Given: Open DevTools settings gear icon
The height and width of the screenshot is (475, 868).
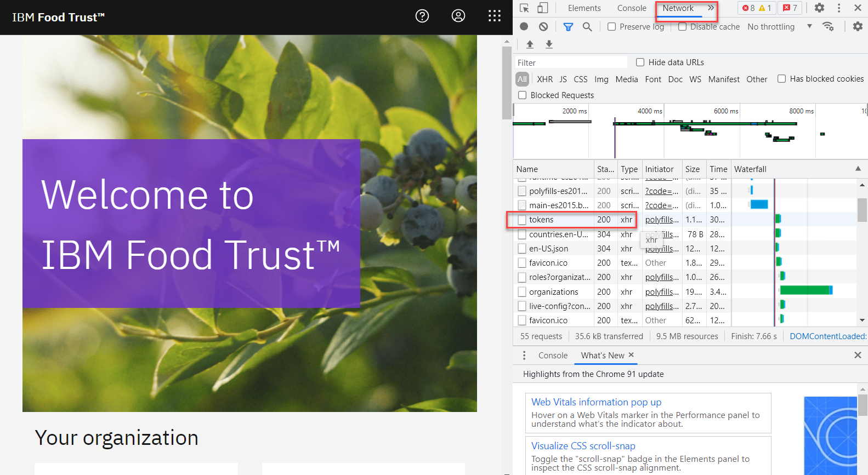Looking at the screenshot, I should coord(819,8).
